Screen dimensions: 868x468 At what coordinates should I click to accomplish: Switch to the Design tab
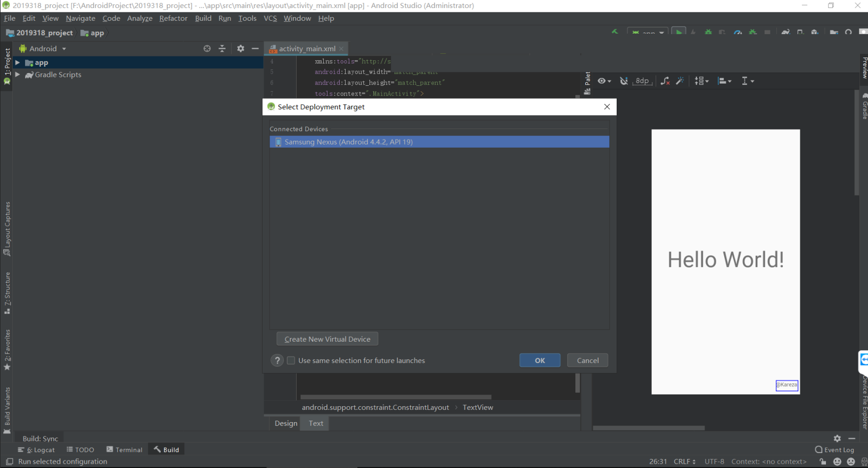click(x=286, y=423)
